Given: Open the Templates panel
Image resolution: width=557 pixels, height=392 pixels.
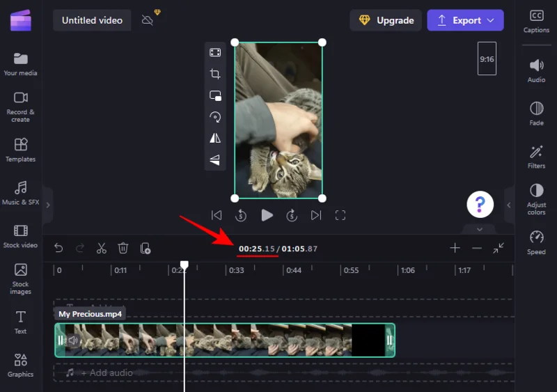Looking at the screenshot, I should click(21, 150).
